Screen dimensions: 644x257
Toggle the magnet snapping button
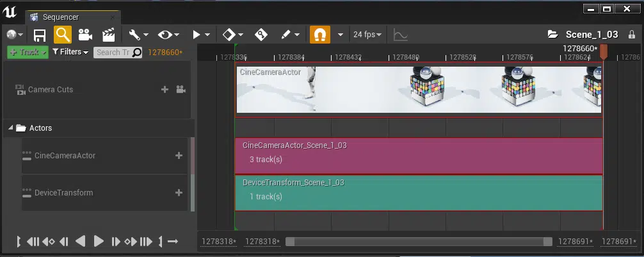coord(319,35)
